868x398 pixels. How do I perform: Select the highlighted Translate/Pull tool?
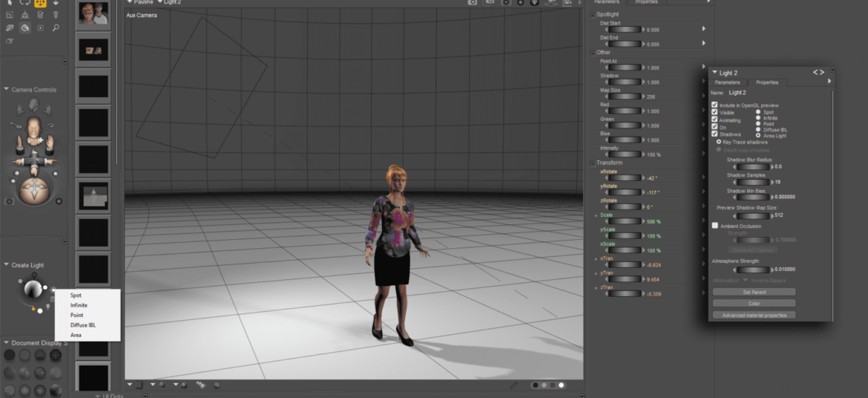(40, 3)
